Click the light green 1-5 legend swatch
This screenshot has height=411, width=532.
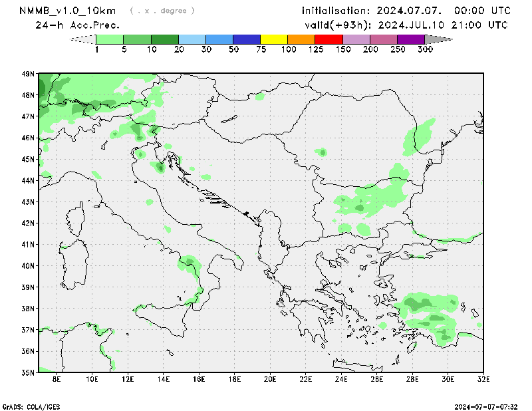click(x=110, y=39)
